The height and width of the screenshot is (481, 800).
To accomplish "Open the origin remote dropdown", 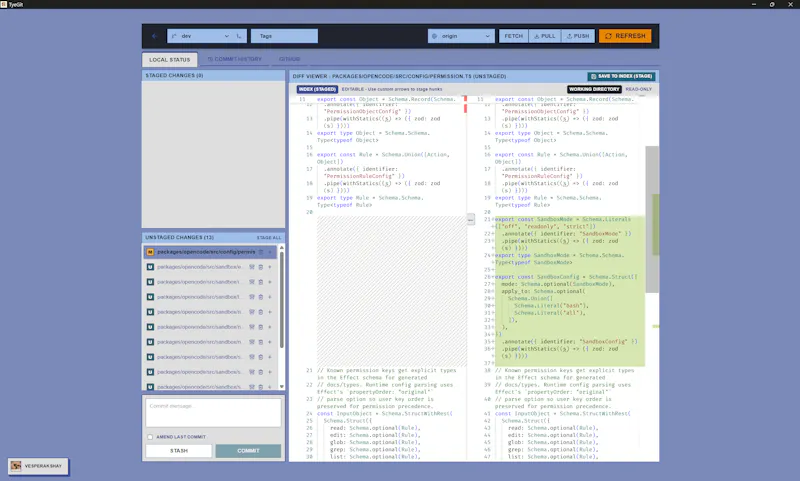I will pyautogui.click(x=461, y=36).
